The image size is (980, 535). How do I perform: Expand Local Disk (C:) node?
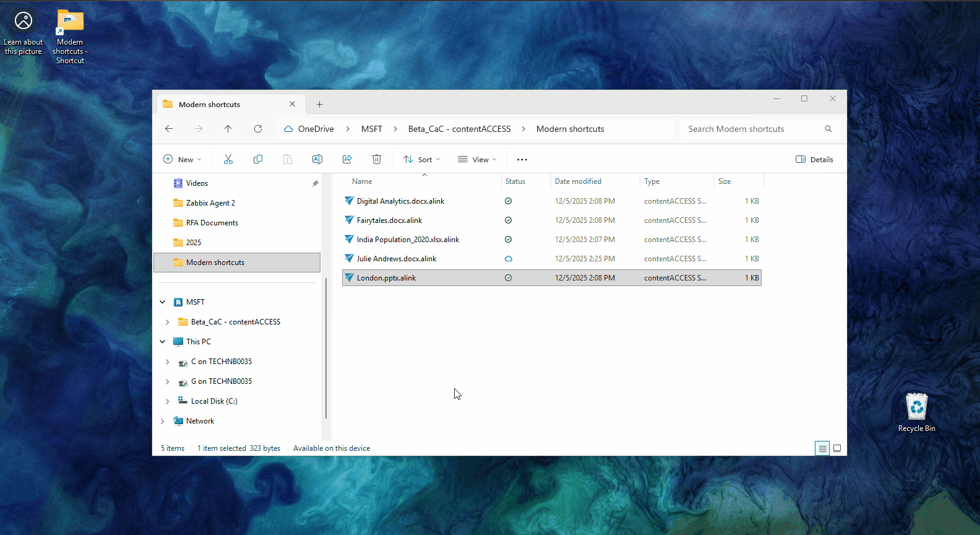168,401
